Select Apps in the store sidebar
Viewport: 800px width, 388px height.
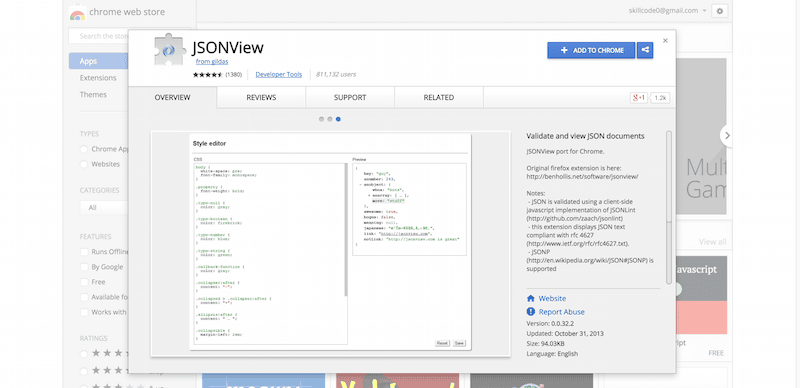pyautogui.click(x=98, y=61)
